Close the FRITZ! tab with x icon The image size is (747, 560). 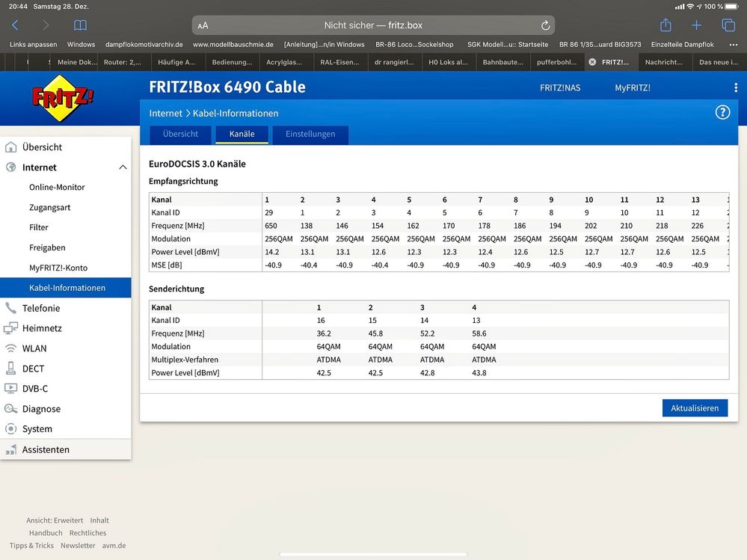click(592, 62)
